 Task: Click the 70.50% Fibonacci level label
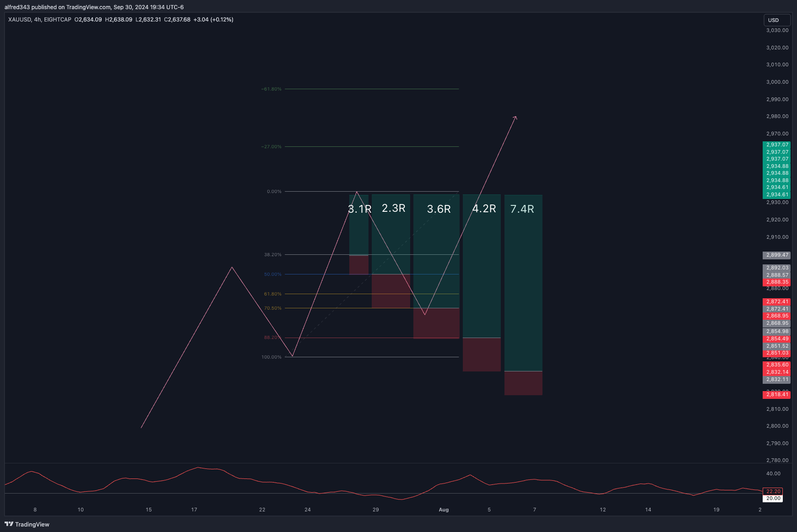[273, 308]
